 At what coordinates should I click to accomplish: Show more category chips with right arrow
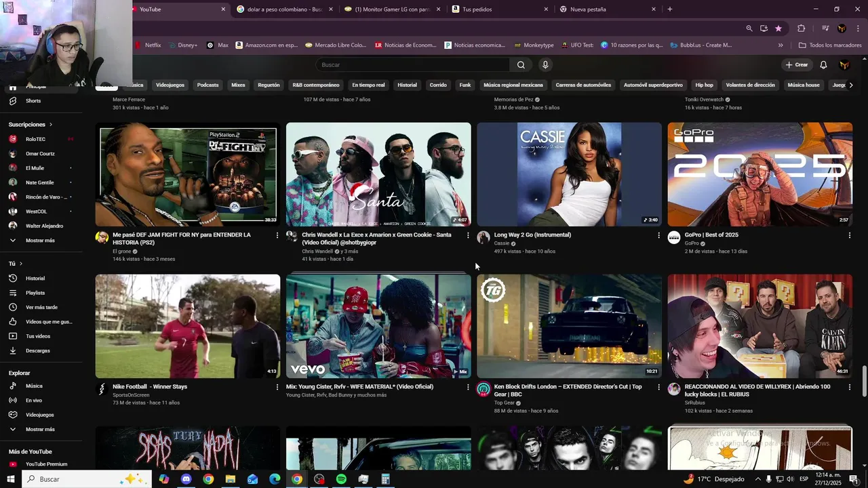[851, 85]
